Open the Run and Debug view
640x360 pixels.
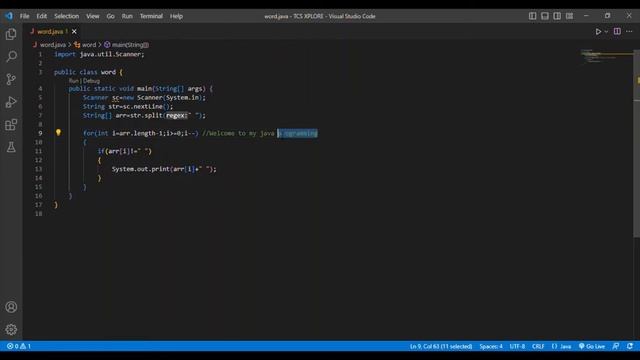tap(11, 102)
